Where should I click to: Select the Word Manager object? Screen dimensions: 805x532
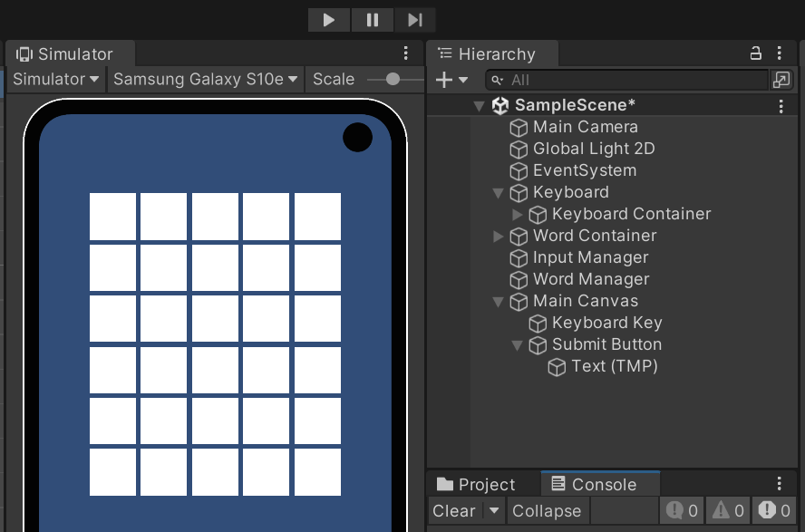pyautogui.click(x=591, y=279)
